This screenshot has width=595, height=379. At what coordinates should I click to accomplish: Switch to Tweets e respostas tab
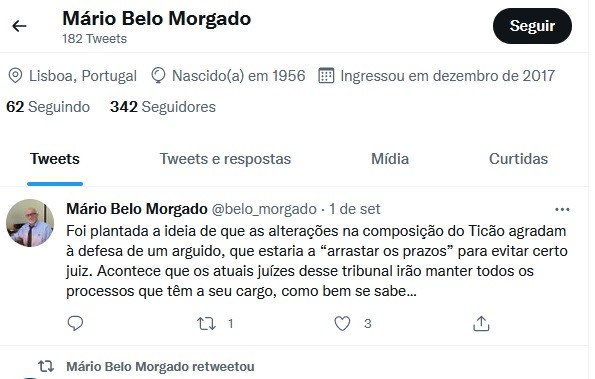225,159
